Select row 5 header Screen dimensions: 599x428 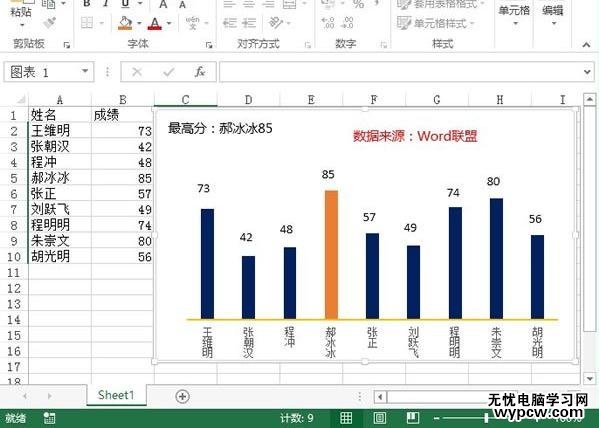tap(14, 178)
